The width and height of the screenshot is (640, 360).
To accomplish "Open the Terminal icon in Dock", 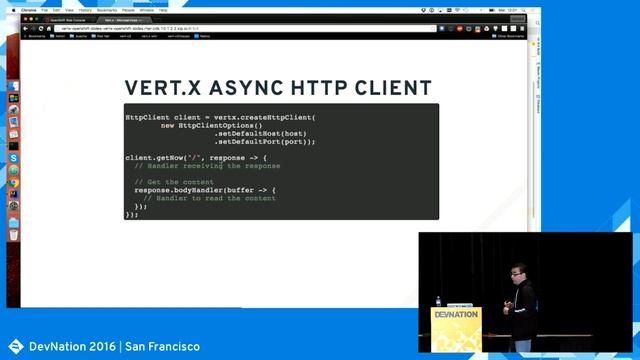I will (13, 146).
